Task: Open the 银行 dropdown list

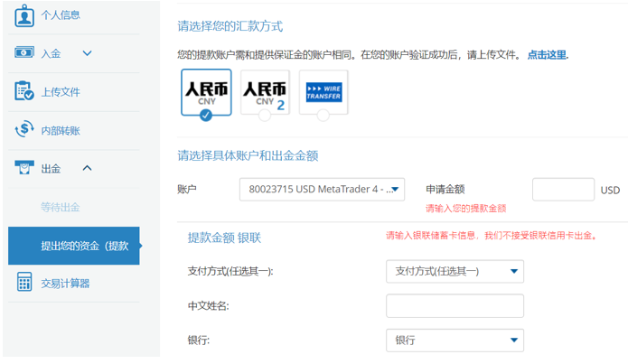Action: click(455, 341)
